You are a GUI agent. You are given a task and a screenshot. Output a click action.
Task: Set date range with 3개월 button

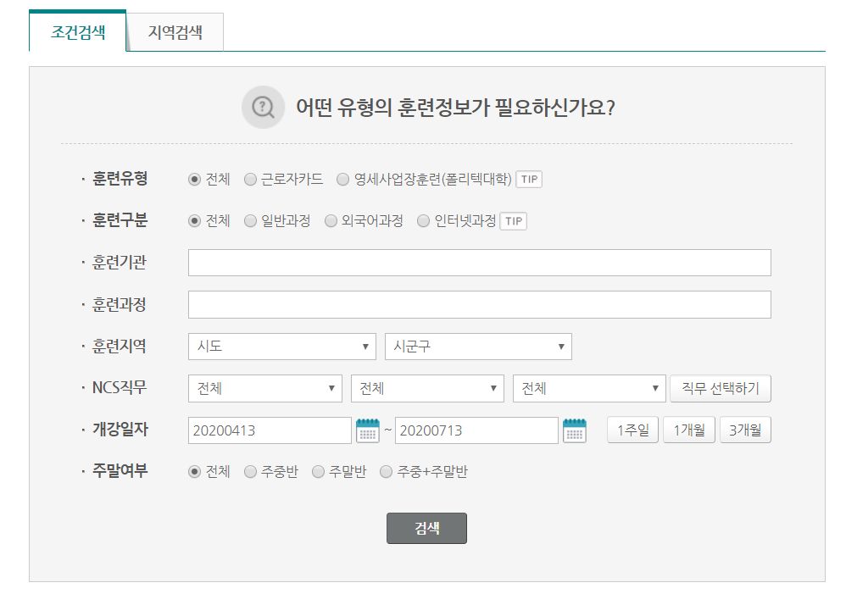point(745,430)
